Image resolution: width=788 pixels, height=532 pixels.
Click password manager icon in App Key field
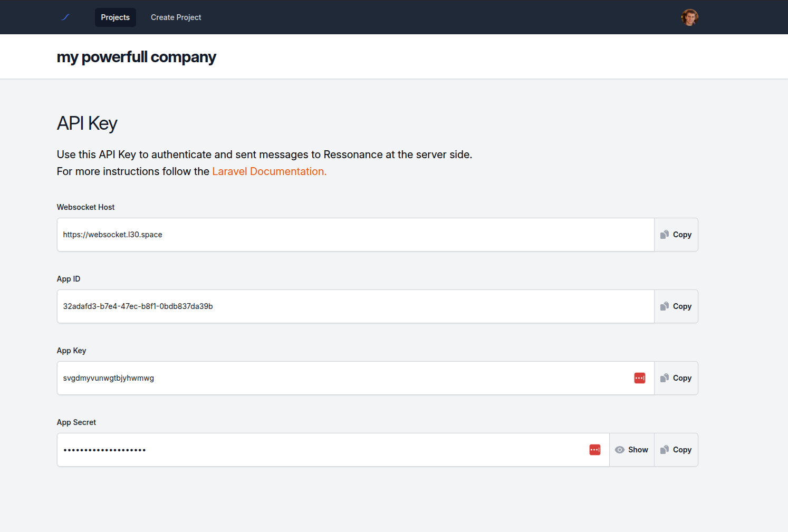tap(639, 378)
